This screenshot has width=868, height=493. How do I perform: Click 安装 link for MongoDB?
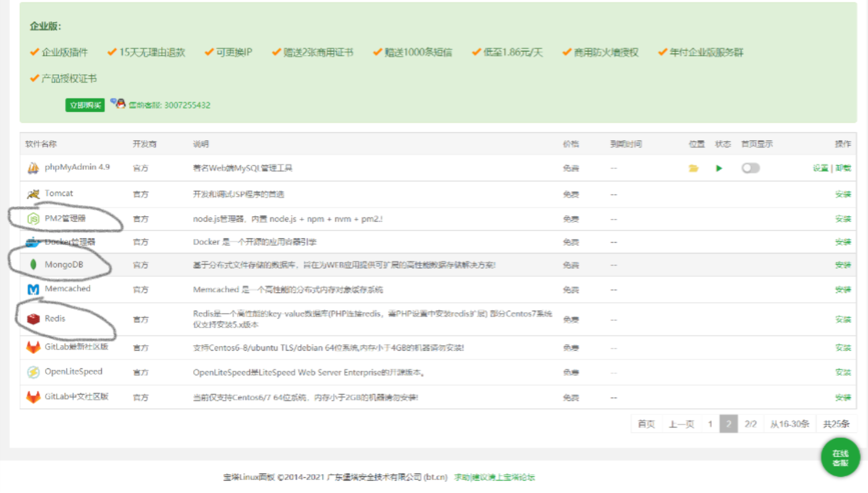pos(843,265)
